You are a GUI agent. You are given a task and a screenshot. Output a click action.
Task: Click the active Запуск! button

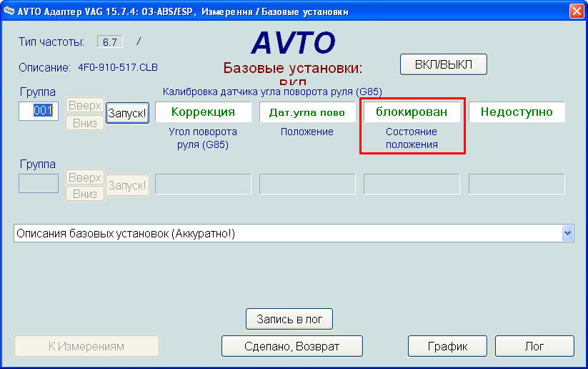[127, 113]
